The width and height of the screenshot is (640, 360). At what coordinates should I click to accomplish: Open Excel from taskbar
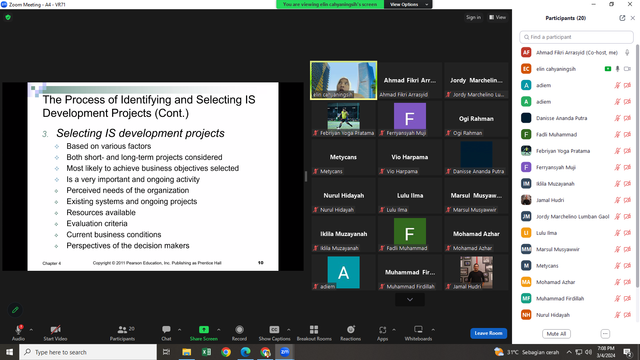(x=207, y=352)
